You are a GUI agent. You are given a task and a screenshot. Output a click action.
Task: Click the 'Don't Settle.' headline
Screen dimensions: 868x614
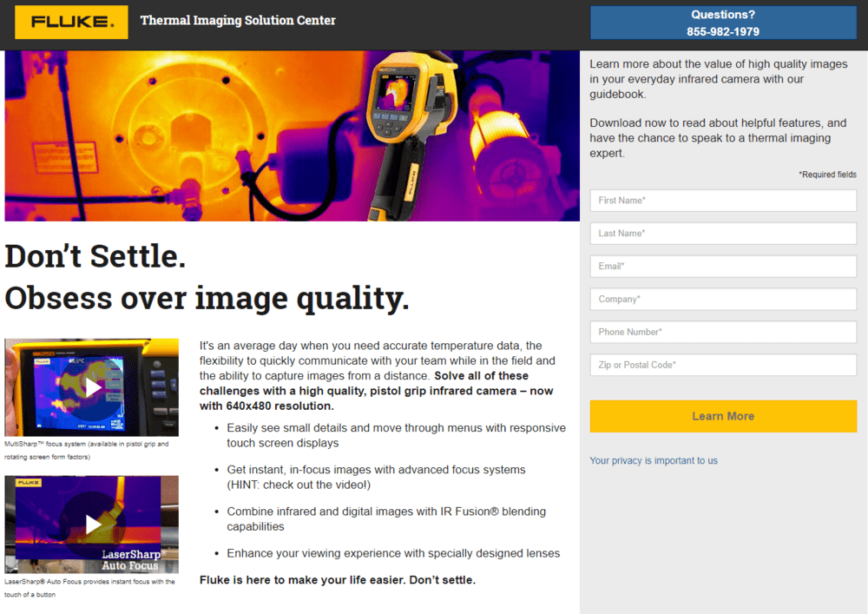click(95, 256)
